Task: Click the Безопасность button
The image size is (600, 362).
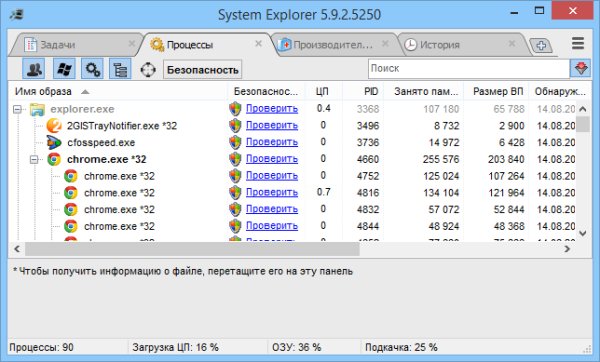Action: (x=202, y=70)
